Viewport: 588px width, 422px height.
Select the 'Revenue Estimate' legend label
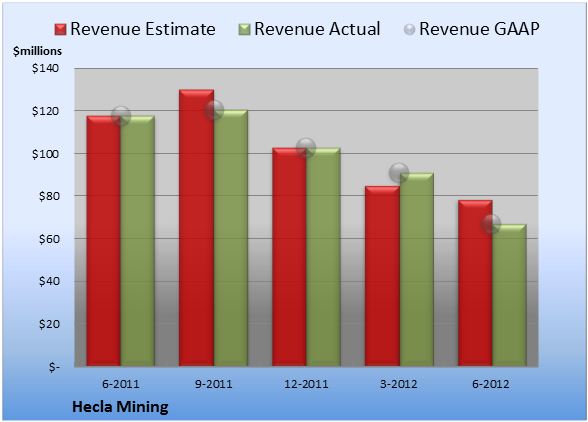coord(143,29)
